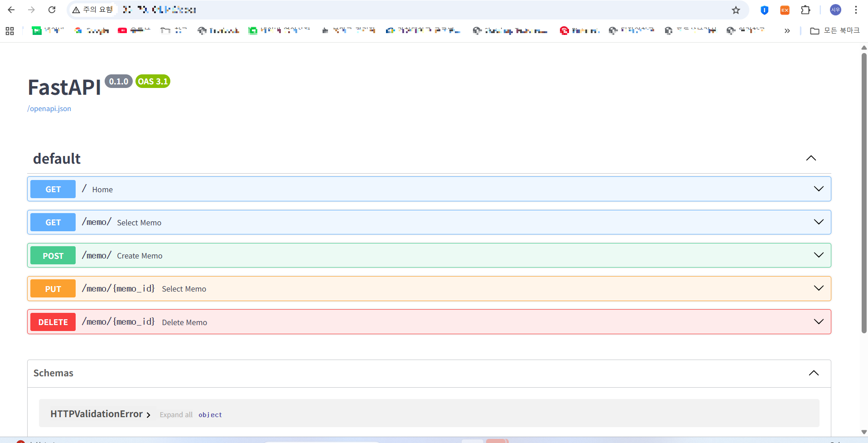Bookmark this page with the star icon

(736, 10)
